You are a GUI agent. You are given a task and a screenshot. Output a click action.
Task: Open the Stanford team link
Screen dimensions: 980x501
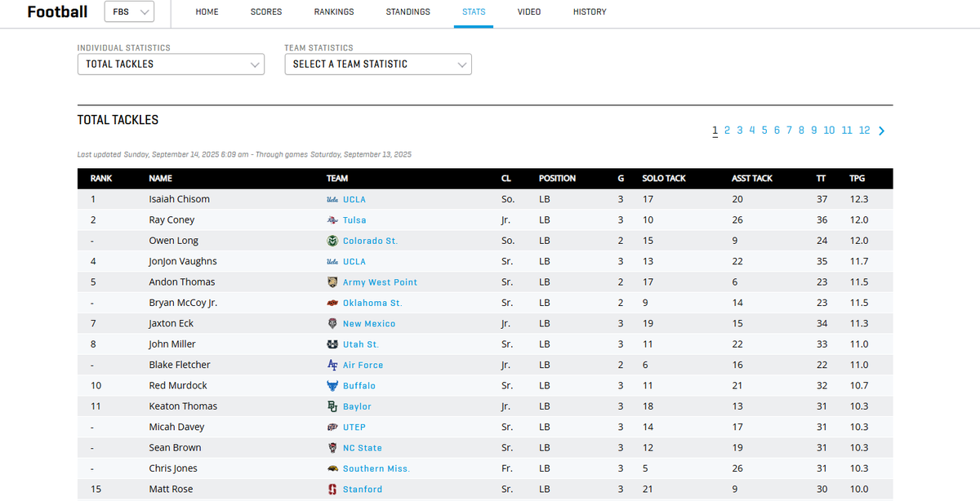363,490
